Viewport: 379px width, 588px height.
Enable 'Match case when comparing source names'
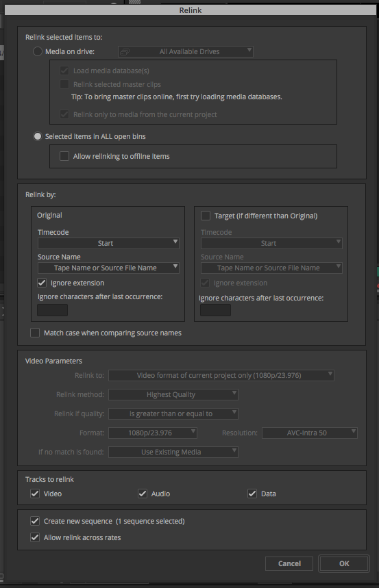tap(35, 333)
